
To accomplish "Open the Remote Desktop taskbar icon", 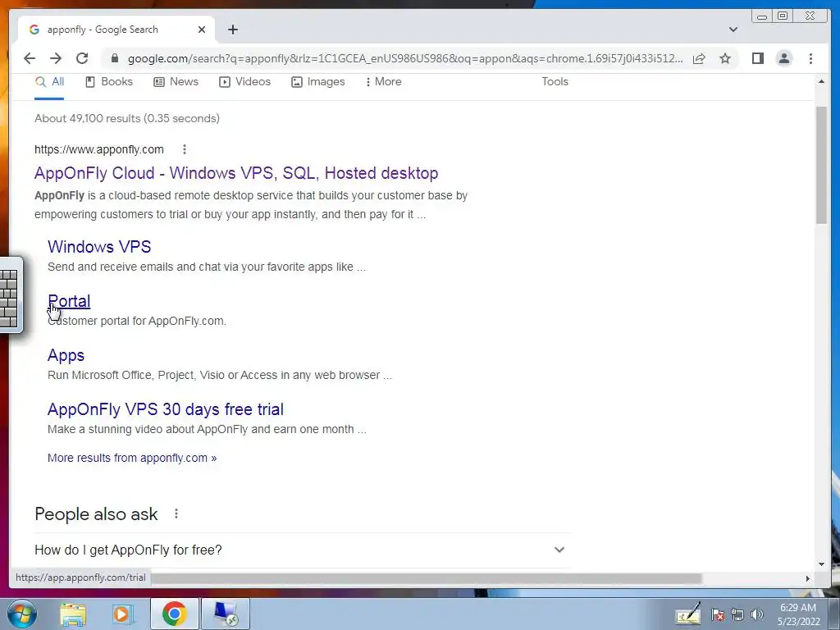I will coord(225,614).
